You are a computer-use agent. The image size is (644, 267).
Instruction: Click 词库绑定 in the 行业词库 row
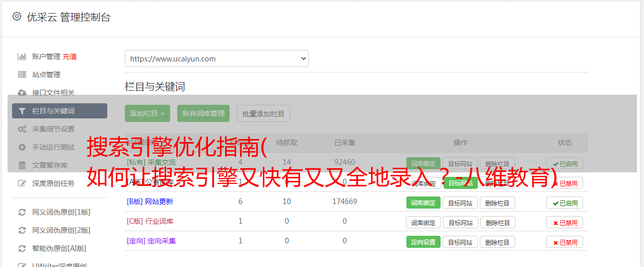point(423,222)
